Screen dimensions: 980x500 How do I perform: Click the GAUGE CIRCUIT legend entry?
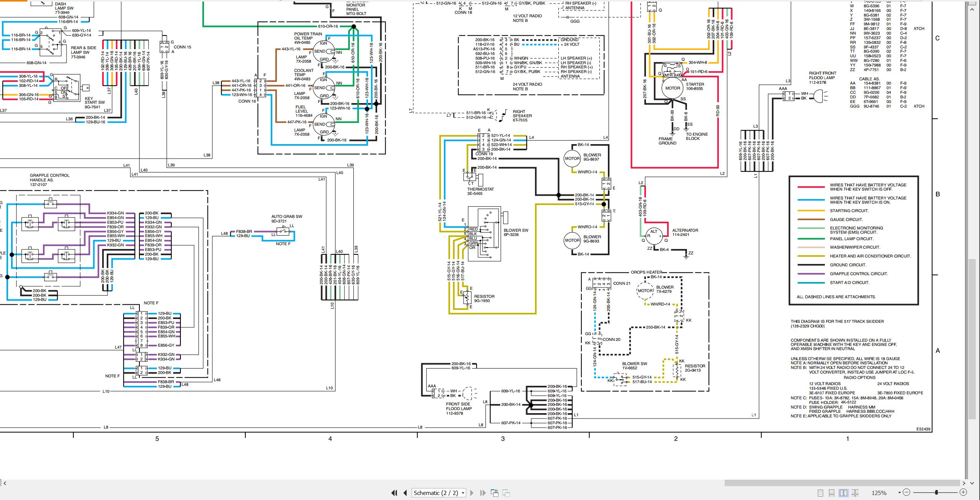point(846,219)
